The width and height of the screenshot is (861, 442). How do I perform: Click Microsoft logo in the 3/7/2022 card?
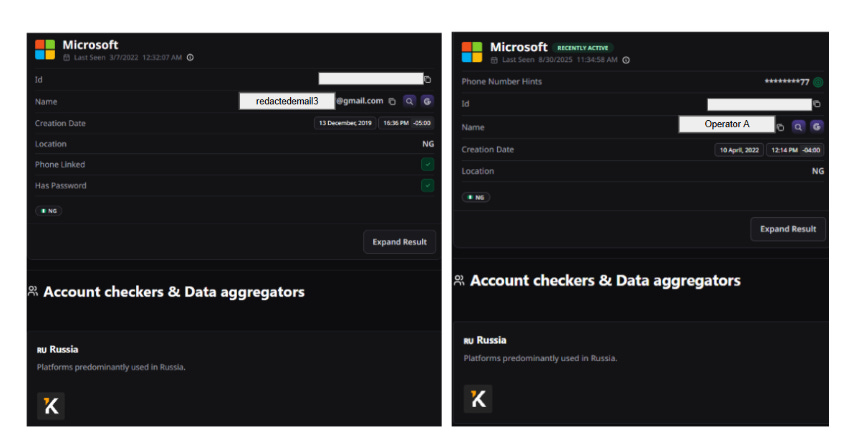[x=45, y=49]
